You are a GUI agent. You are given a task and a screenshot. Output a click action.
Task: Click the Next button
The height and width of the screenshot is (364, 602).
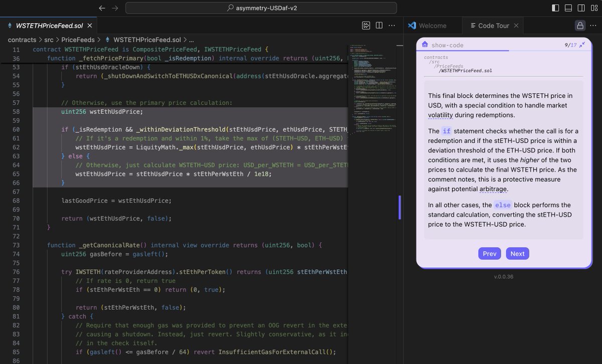tap(517, 254)
